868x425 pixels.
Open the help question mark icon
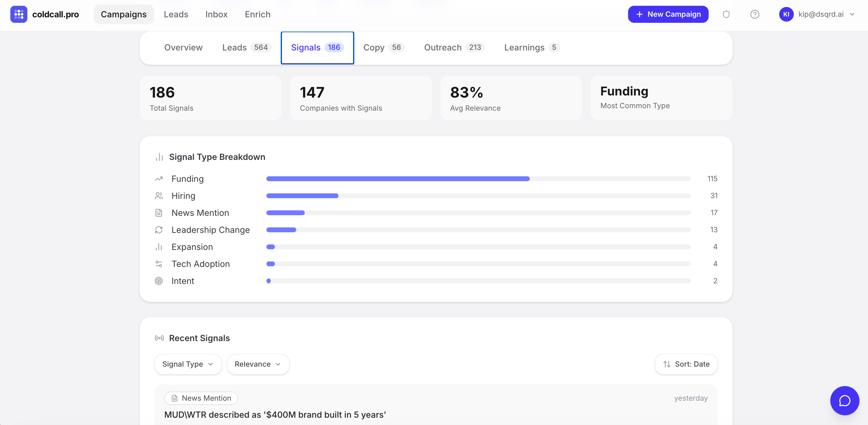(755, 14)
